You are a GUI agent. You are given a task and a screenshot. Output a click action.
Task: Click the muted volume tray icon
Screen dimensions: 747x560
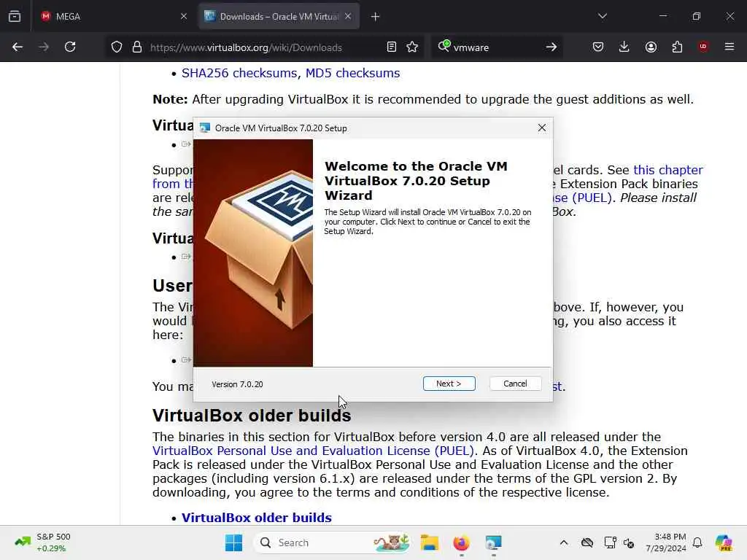[x=629, y=542]
